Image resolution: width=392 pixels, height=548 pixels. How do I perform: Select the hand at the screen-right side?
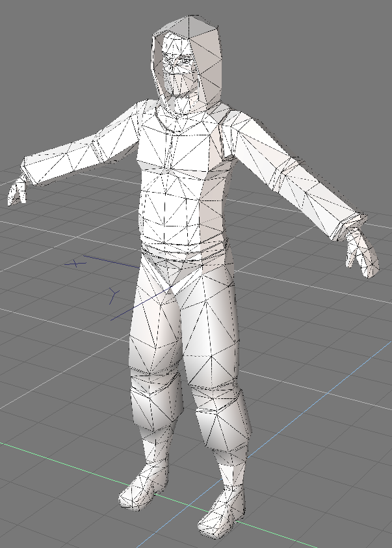[x=361, y=253]
